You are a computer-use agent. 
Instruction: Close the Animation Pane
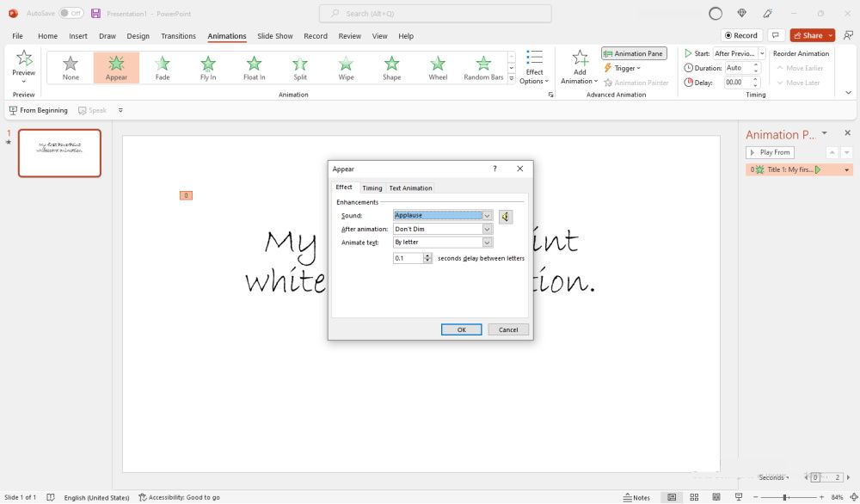coord(847,133)
